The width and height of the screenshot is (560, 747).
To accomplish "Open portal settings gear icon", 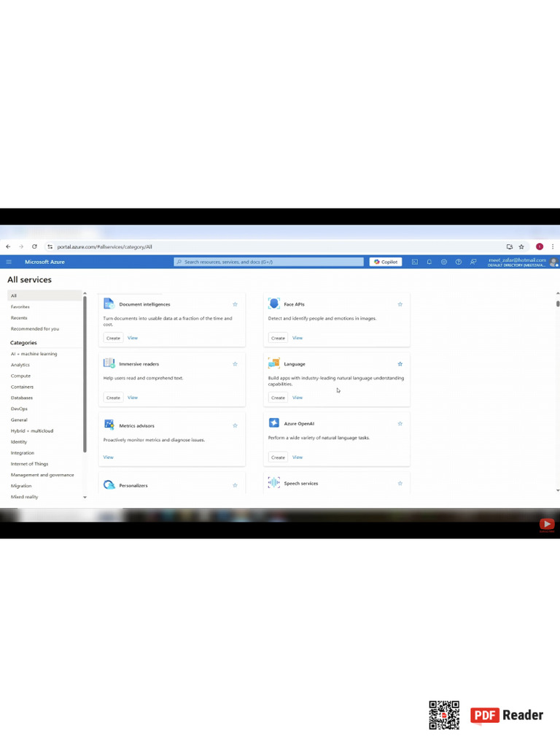I will pos(444,262).
